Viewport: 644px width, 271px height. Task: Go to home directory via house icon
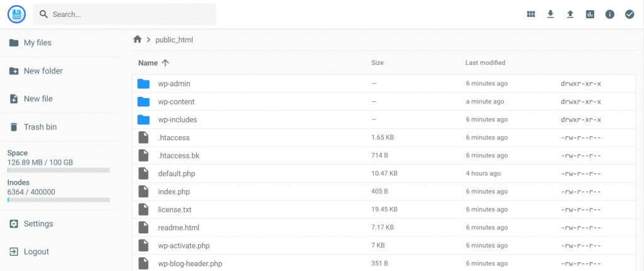[x=138, y=40]
